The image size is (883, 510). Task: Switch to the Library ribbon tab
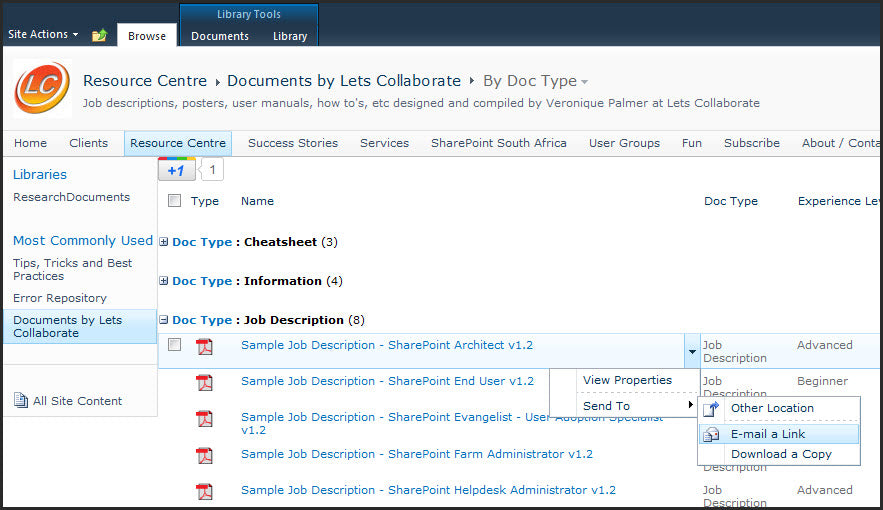tap(290, 36)
